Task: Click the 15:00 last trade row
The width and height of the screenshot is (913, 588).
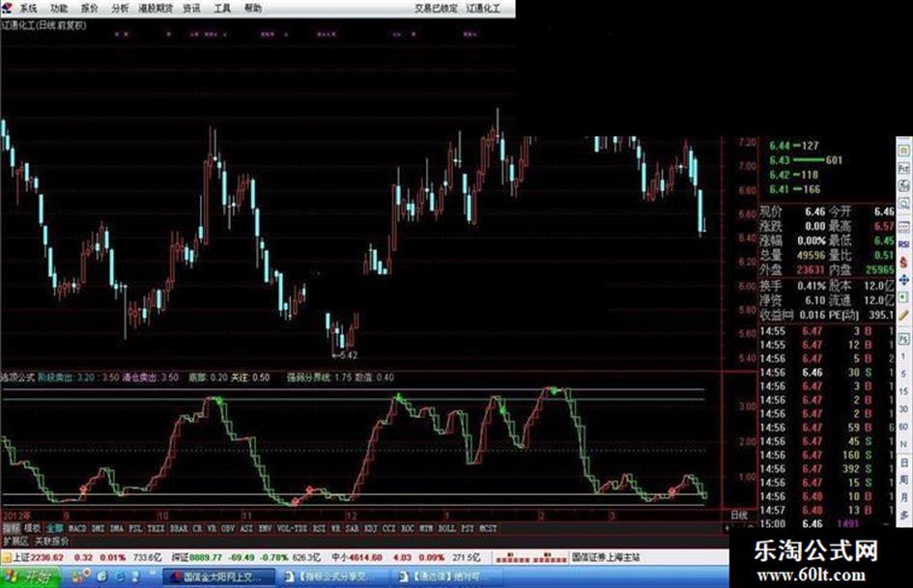Action: coord(825,523)
